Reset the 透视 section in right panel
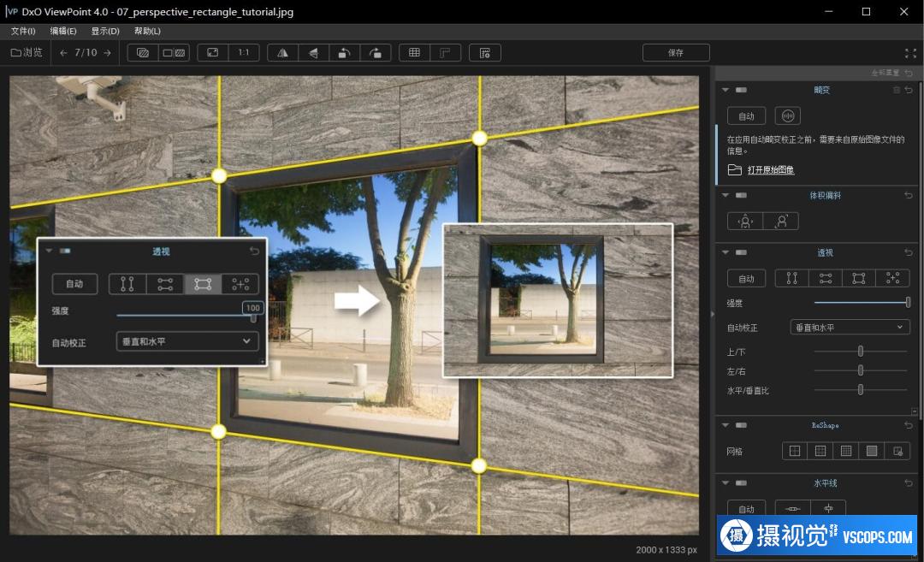Image resolution: width=924 pixels, height=562 pixels. pos(909,252)
